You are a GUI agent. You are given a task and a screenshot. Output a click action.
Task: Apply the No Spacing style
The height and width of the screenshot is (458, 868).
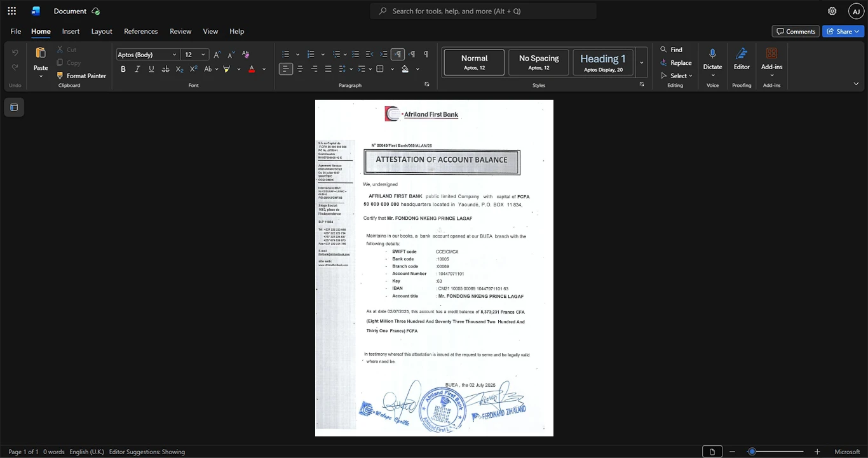[539, 63]
